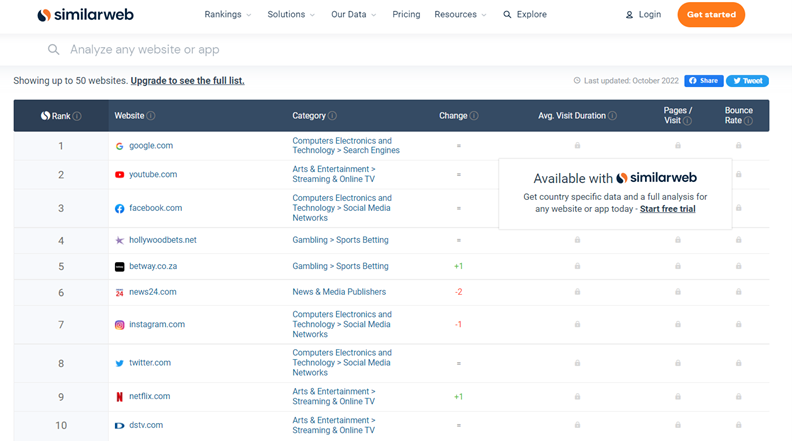Screen dimensions: 792x441
Task: Click the info icon beside Bounce Rate
Action: pyautogui.click(x=748, y=121)
